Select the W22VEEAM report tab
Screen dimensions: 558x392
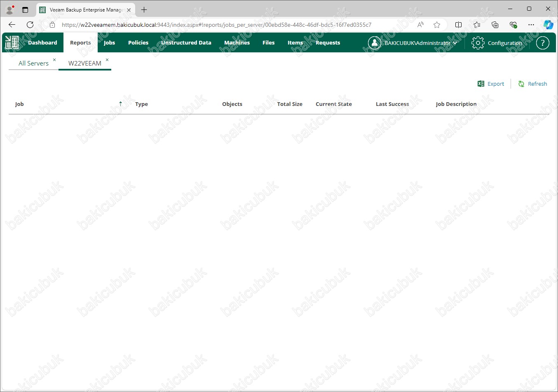coord(84,63)
